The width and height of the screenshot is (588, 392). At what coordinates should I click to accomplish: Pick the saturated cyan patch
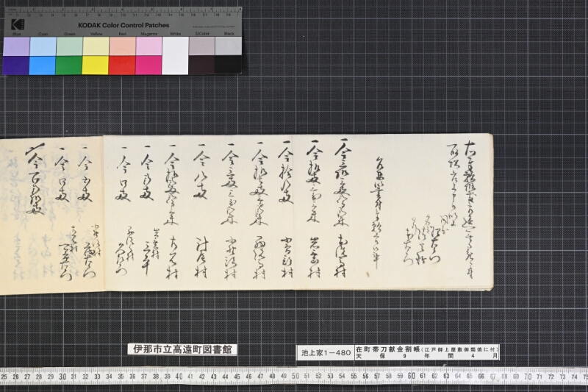coord(43,65)
